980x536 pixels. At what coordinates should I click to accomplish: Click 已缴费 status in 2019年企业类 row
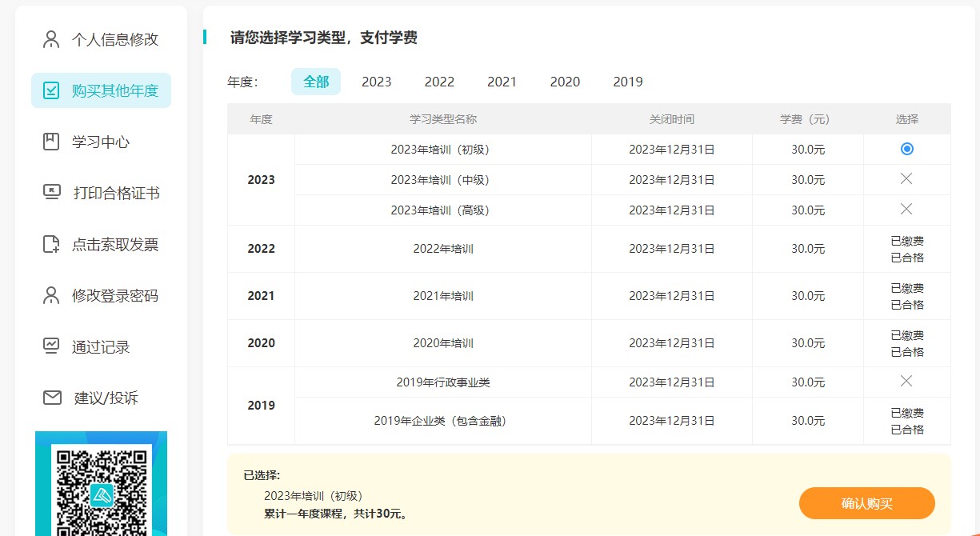pos(907,413)
